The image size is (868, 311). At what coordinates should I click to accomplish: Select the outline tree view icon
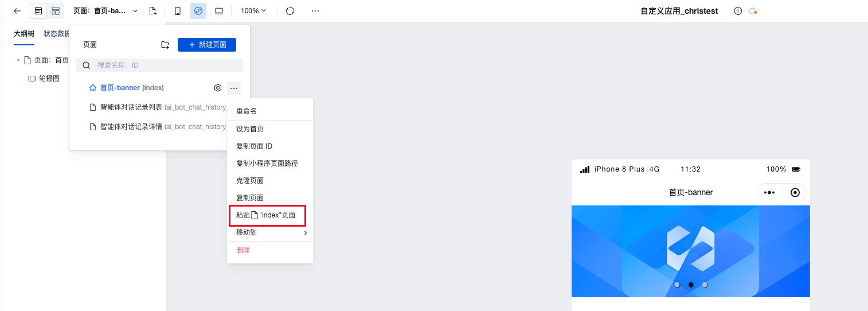click(x=38, y=11)
